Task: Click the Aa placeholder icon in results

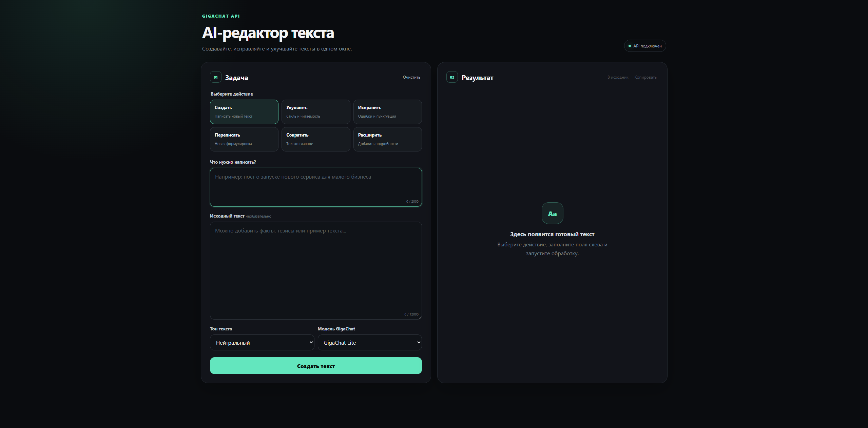Action: point(552,213)
